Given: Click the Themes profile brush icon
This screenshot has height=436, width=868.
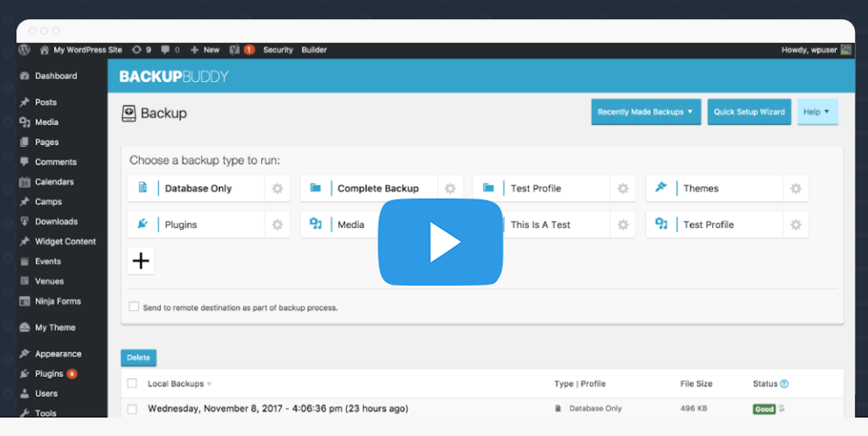Looking at the screenshot, I should pos(661,187).
